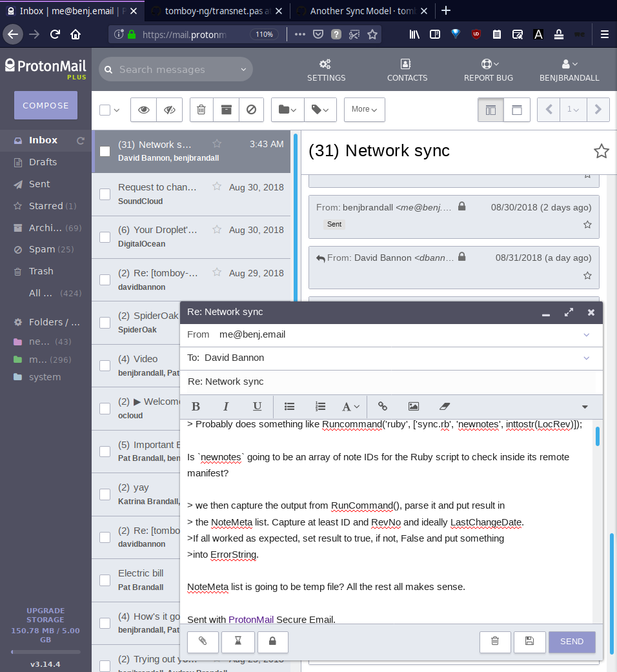This screenshot has height=672, width=617.
Task: Open the Firefox hamburger menu
Action: pyautogui.click(x=605, y=34)
